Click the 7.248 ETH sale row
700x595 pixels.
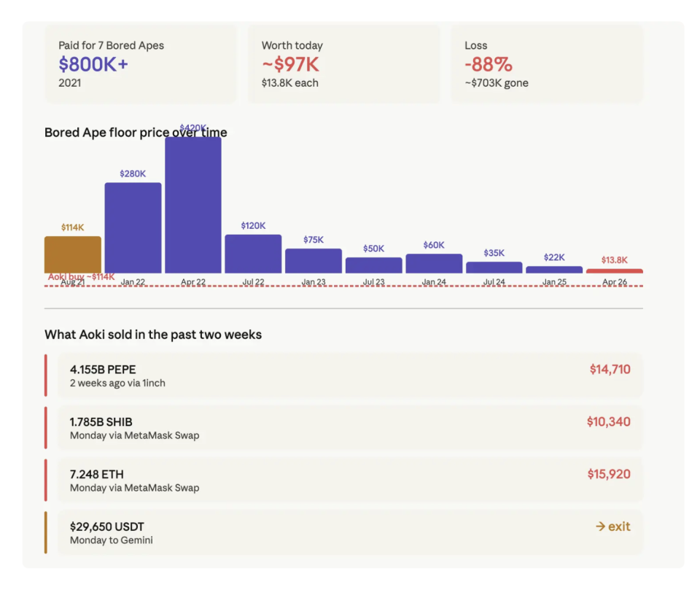[x=350, y=481]
